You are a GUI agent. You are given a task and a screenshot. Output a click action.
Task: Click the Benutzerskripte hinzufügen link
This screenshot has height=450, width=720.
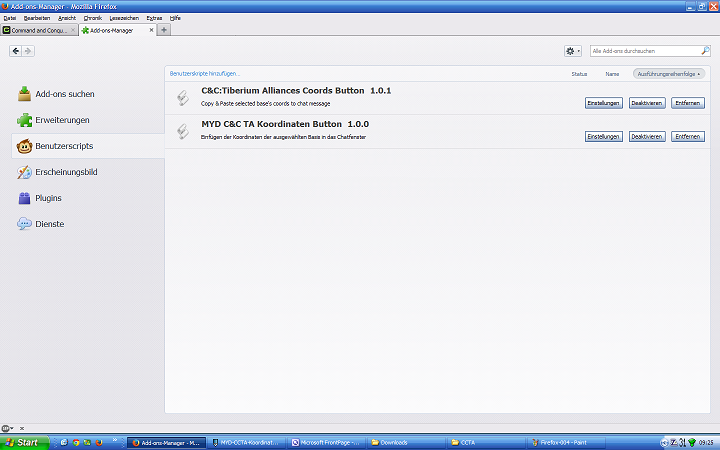click(x=205, y=73)
